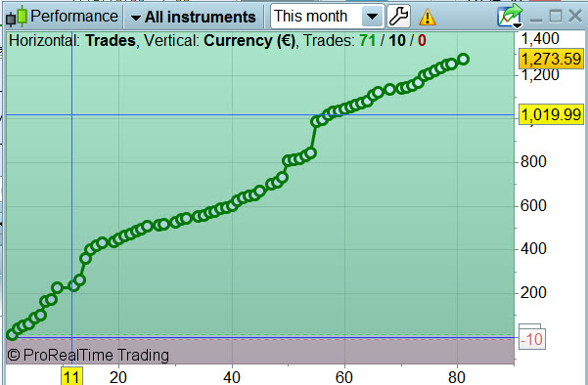Open the chart export share icon

(510, 15)
